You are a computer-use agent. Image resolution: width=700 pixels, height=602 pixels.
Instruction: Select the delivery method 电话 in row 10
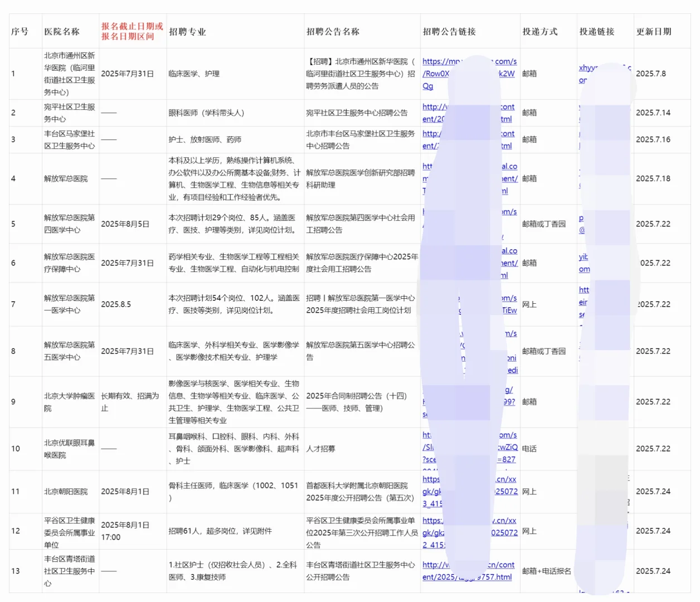tap(529, 449)
